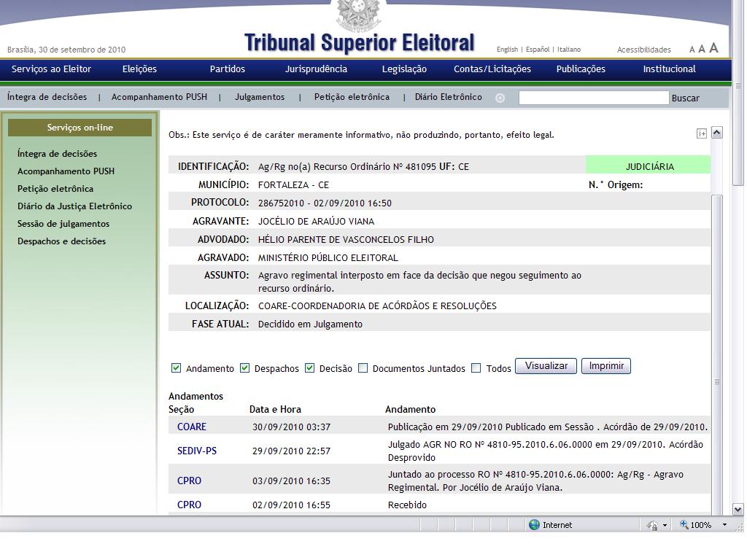This screenshot has width=747, height=560.
Task: Open sidebar Íntegra de decisões link
Action: pyautogui.click(x=57, y=153)
